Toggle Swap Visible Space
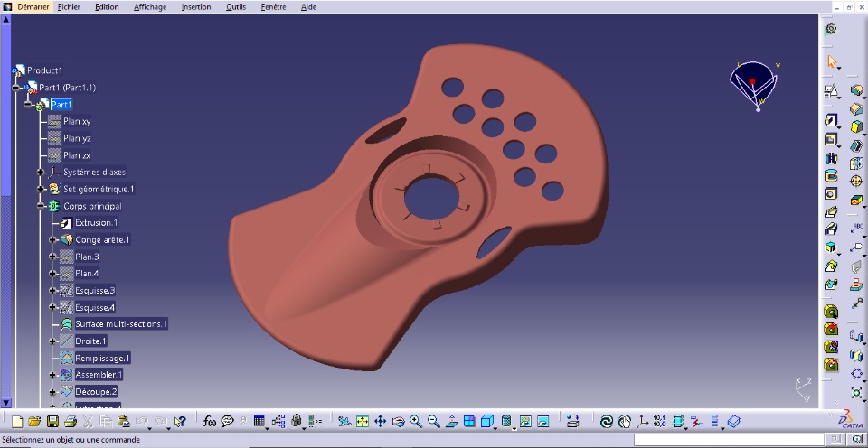Viewport: 868px width, 448px height. tap(543, 422)
